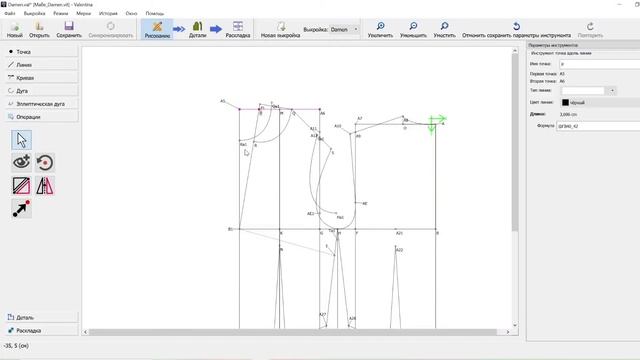Viewport: 640px width, 360px height.
Task: Select the rotation operation tool
Action: click(44, 162)
